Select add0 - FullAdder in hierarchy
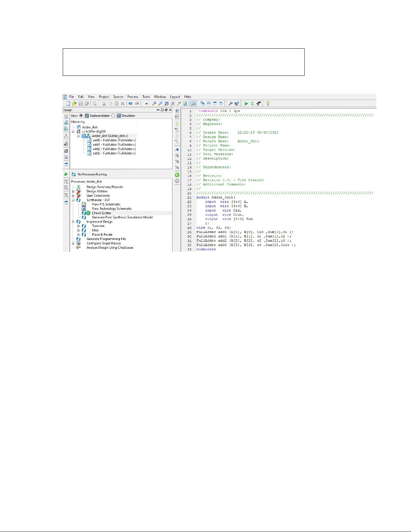Screen dimensions: 411x532 (114, 140)
